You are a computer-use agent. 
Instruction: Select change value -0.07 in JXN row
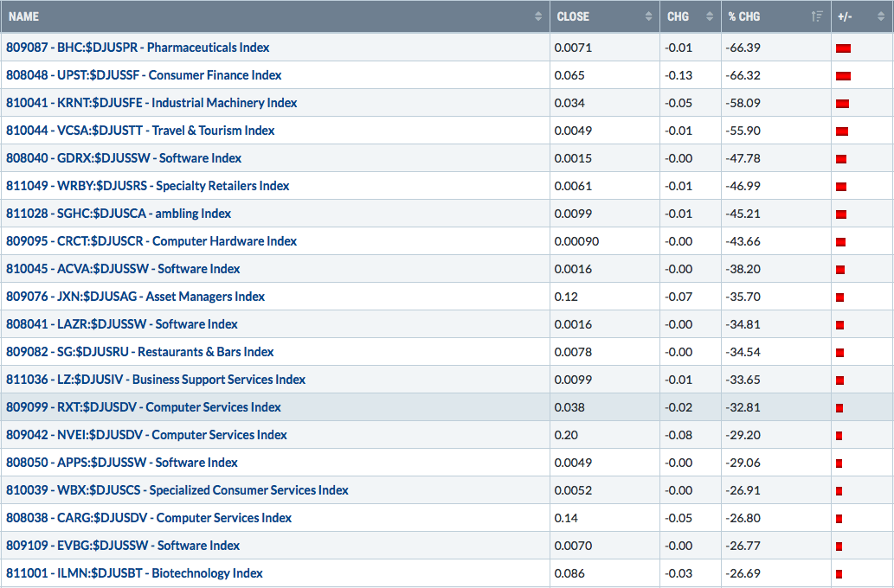point(679,297)
